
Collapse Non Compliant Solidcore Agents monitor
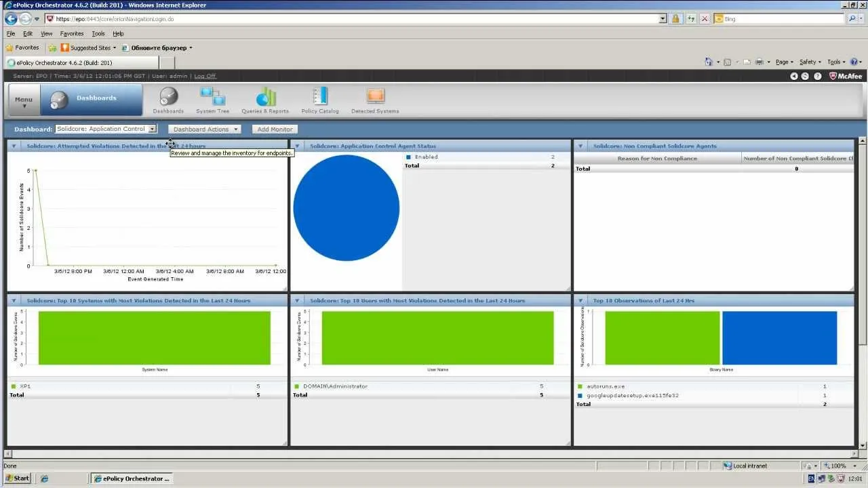tap(580, 146)
